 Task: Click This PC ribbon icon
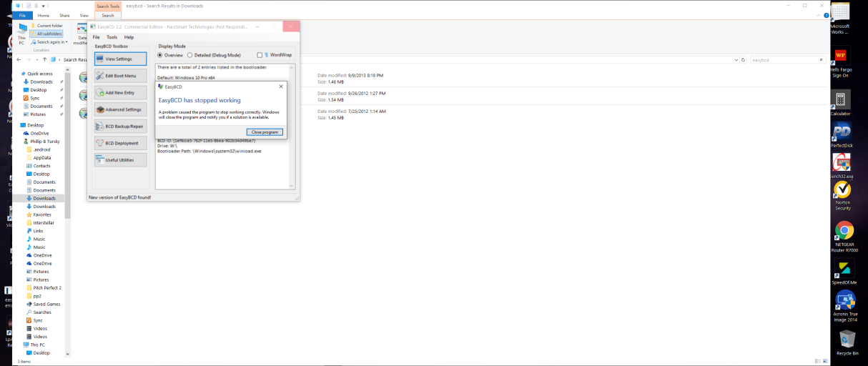click(x=21, y=34)
